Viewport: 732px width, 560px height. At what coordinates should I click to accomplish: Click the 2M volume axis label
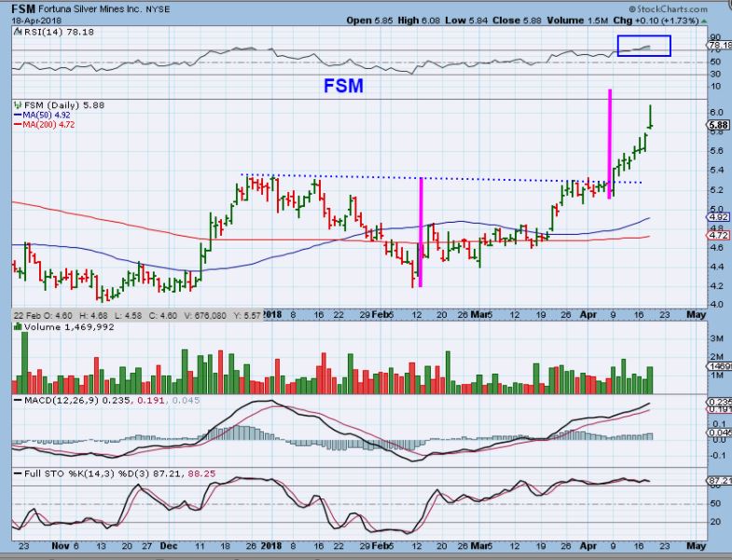point(716,357)
